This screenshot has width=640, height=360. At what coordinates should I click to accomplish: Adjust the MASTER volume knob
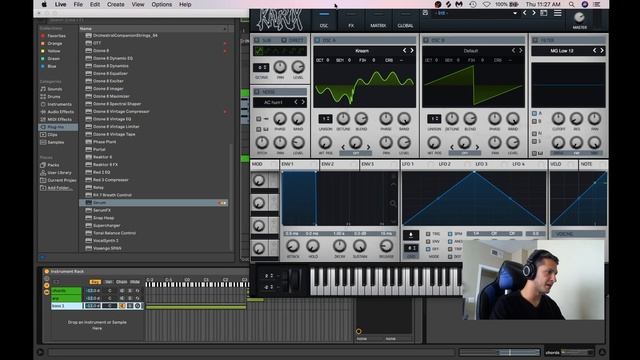pyautogui.click(x=579, y=17)
